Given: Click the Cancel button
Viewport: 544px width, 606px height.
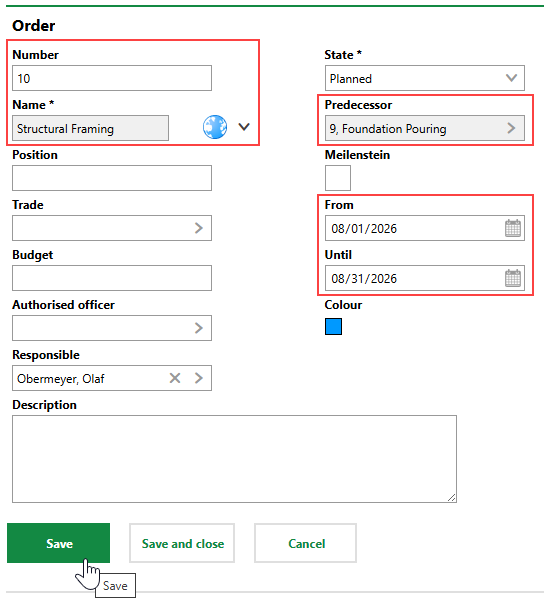Looking at the screenshot, I should [305, 543].
